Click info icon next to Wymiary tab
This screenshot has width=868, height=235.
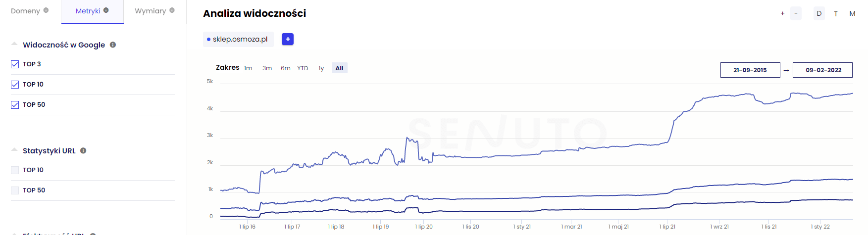172,10
